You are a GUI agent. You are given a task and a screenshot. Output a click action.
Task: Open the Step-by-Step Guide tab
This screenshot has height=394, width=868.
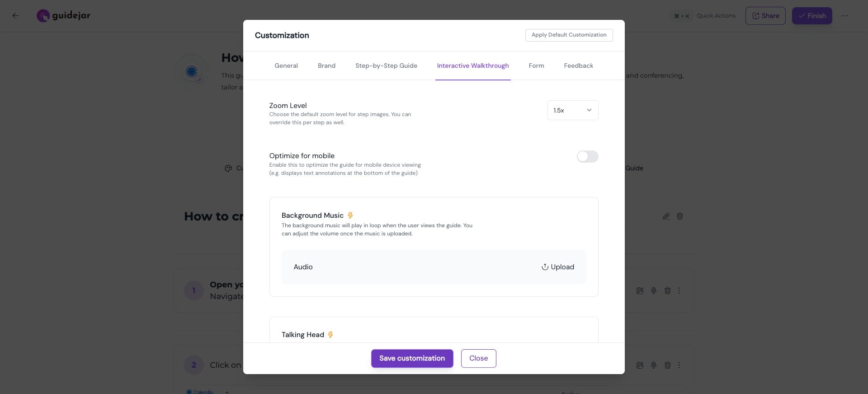(x=386, y=66)
